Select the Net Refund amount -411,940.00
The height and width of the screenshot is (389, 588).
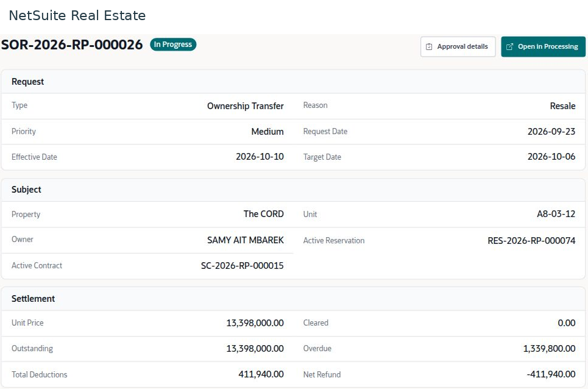pyautogui.click(x=551, y=374)
